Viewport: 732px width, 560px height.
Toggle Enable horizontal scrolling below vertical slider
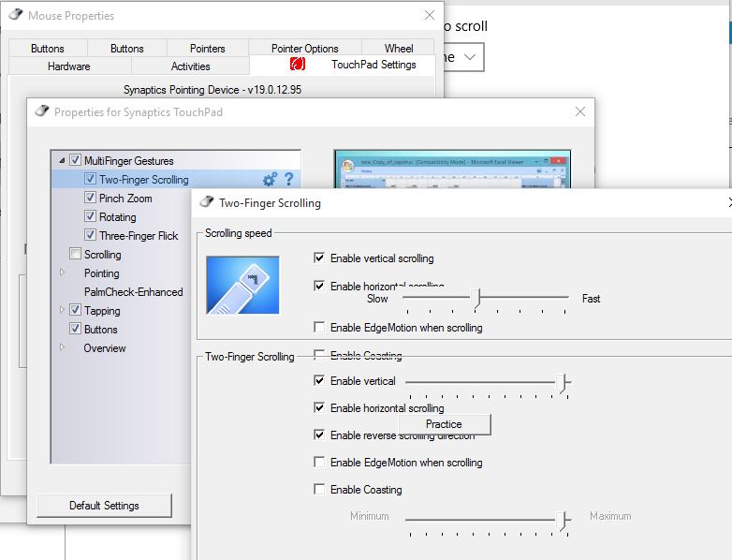tap(319, 407)
